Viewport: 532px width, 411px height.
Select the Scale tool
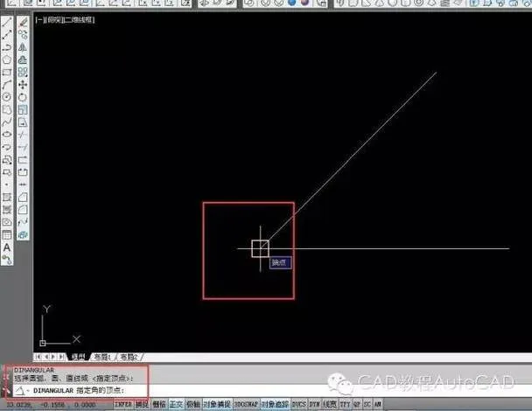click(x=23, y=109)
